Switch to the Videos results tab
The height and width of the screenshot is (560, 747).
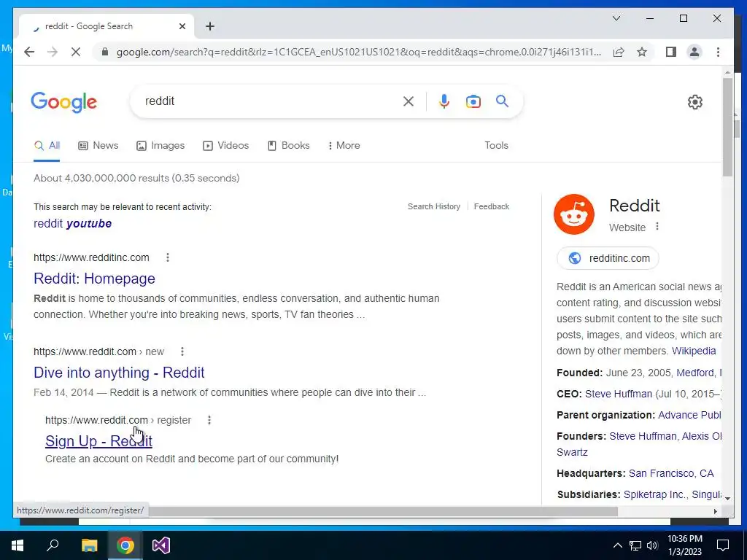(226, 145)
